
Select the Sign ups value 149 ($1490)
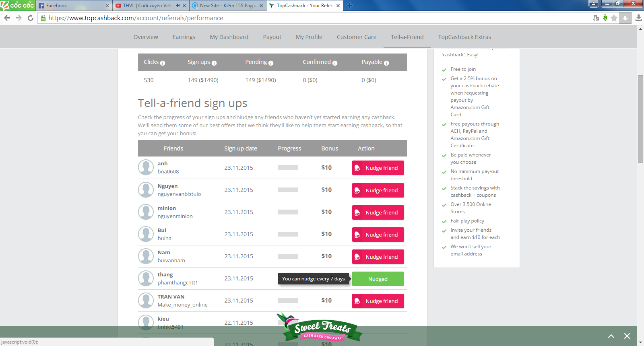click(203, 80)
